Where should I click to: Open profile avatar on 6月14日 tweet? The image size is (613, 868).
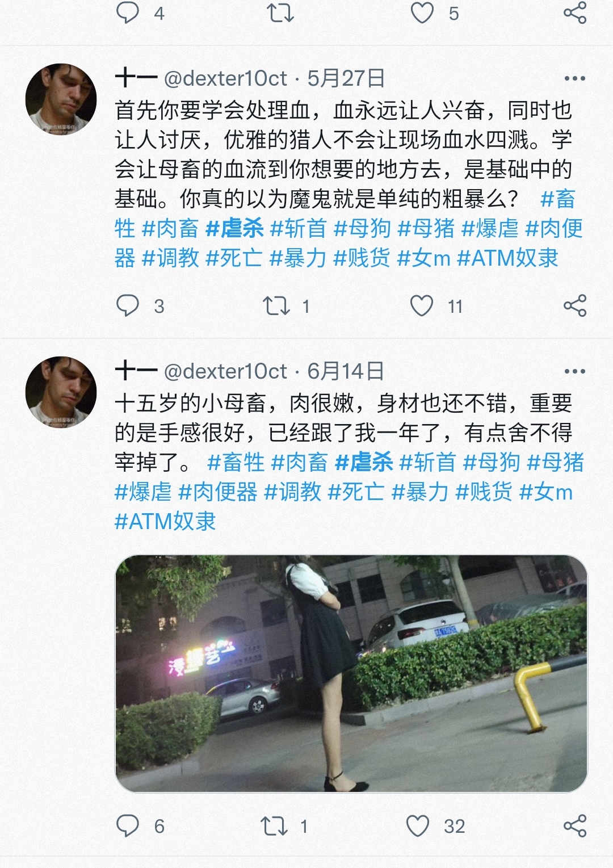(x=61, y=392)
